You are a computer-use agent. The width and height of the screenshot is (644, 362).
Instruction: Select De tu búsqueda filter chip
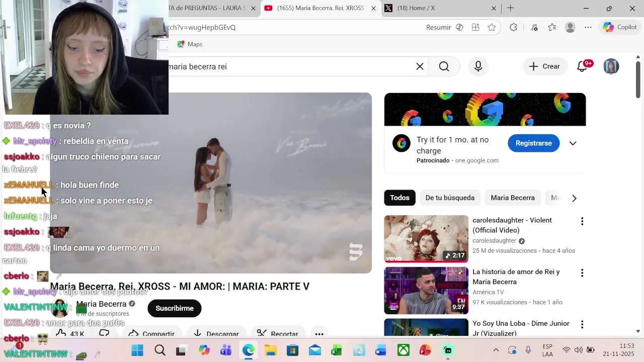(450, 198)
